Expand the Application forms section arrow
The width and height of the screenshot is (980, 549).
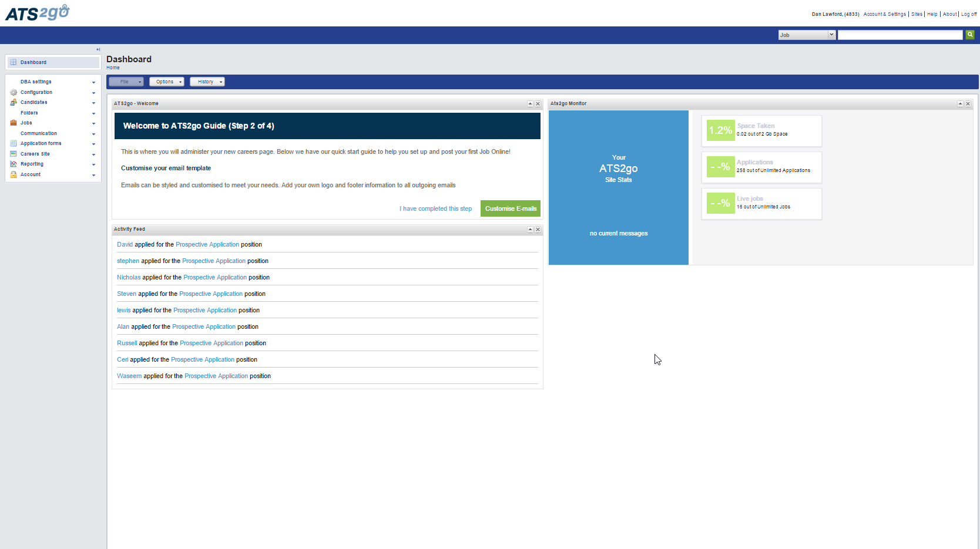pyautogui.click(x=93, y=144)
